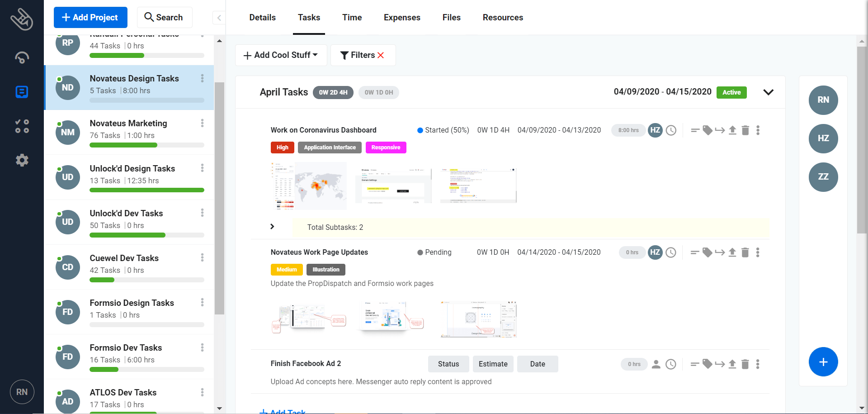The width and height of the screenshot is (868, 414).
Task: Delete Finish Facebook Ad 2 via trash icon
Action: 745,364
